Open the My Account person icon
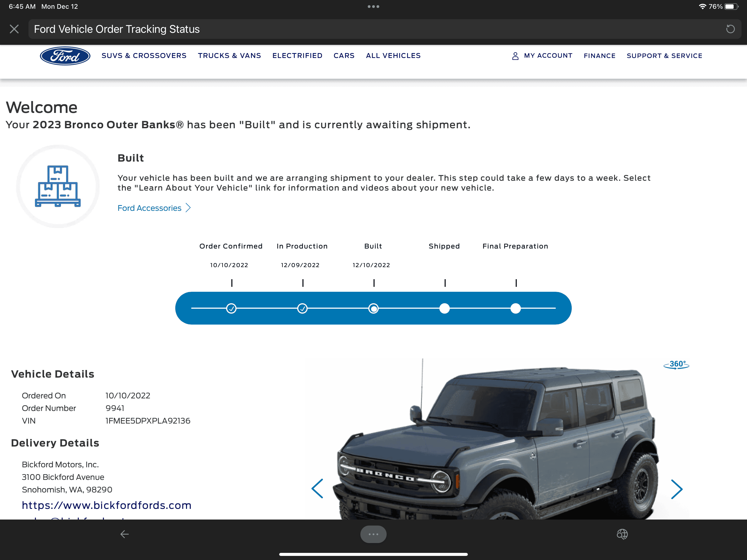 point(515,56)
